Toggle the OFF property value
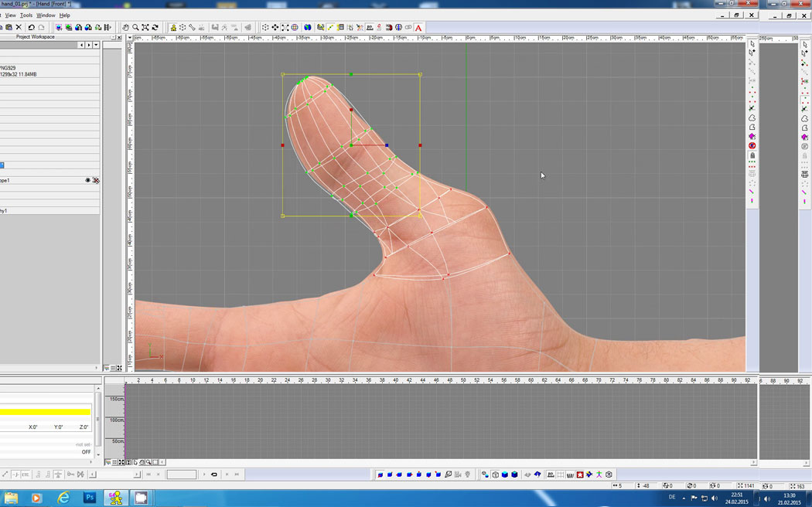 [x=86, y=452]
